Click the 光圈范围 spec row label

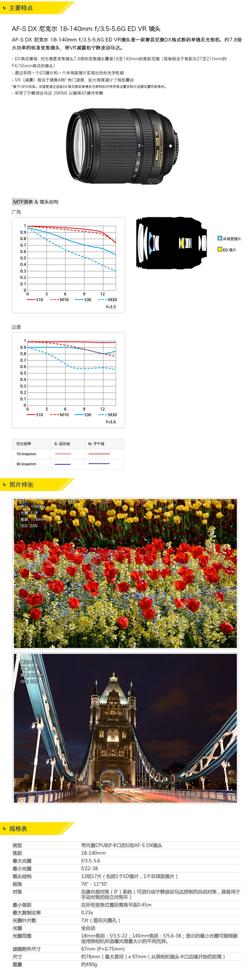pos(22,936)
